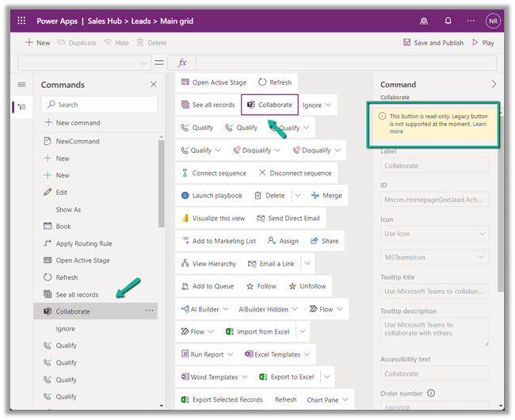Open Collaborate item's more options ellipsis
The width and height of the screenshot is (515, 420).
[x=149, y=311]
